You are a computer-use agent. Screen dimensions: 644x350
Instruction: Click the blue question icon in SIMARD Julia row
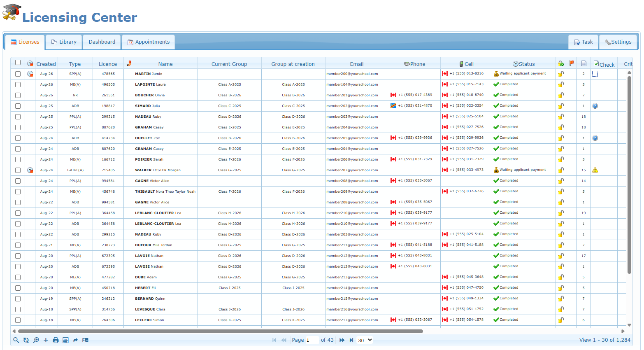coord(595,106)
